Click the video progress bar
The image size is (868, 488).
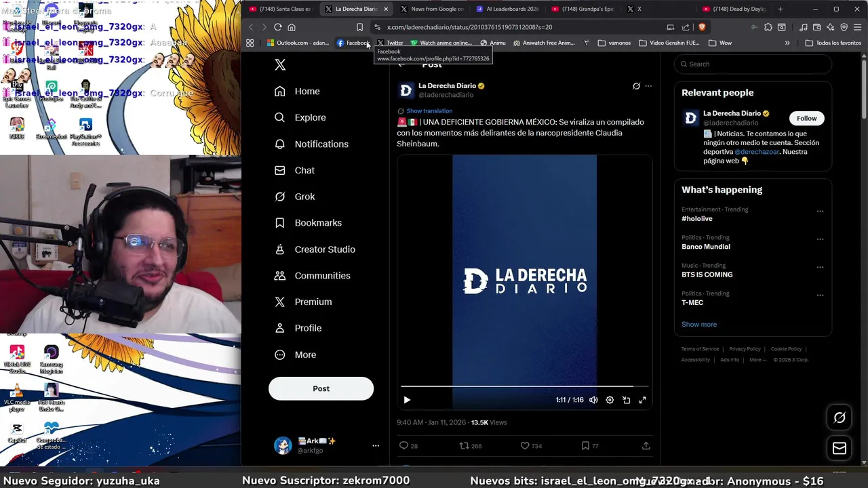point(525,386)
